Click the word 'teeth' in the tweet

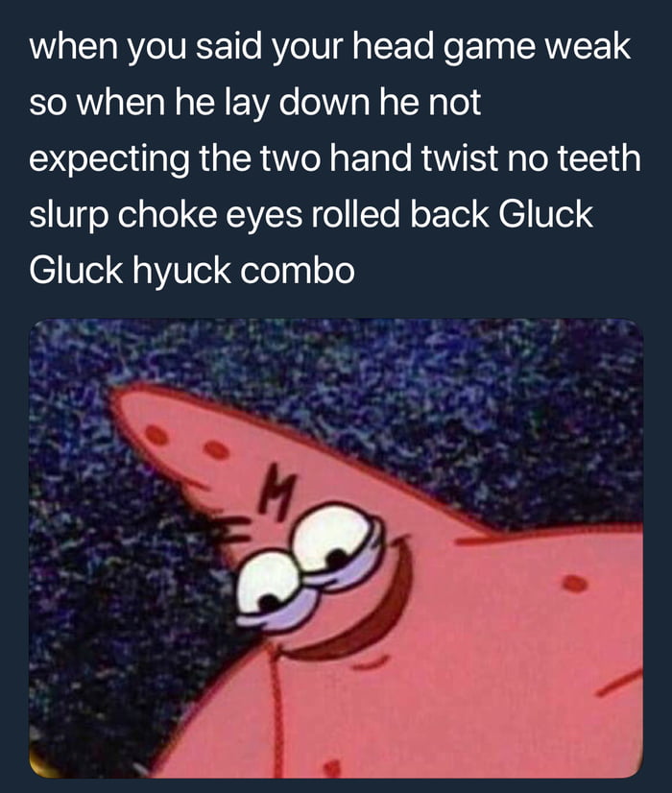(x=599, y=157)
